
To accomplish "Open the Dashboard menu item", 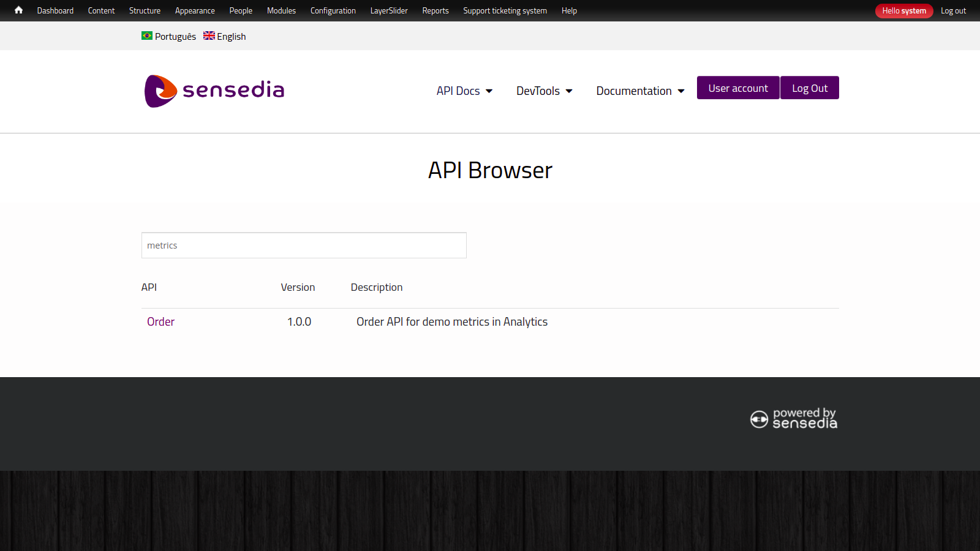I will [55, 10].
